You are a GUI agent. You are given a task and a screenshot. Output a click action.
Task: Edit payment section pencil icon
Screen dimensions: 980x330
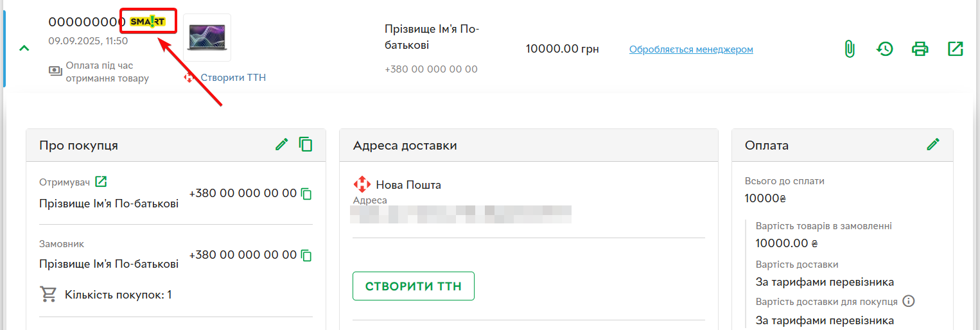point(933,144)
